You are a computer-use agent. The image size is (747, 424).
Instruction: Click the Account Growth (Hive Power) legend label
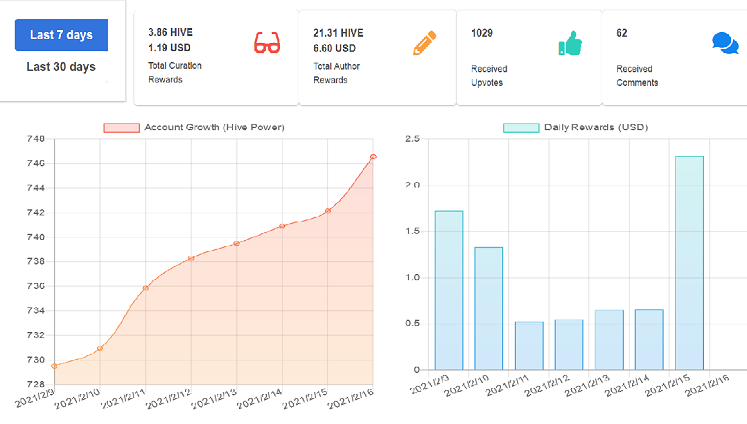214,127
